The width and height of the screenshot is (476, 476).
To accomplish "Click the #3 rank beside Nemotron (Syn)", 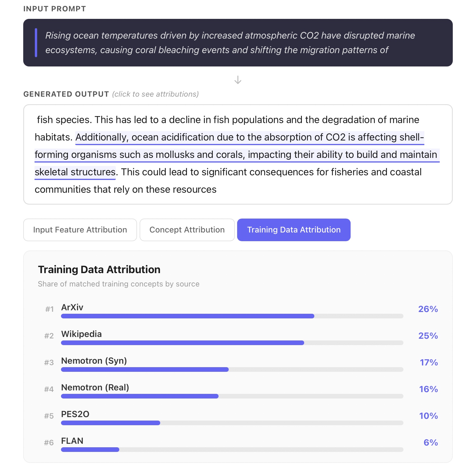I will click(x=49, y=363).
